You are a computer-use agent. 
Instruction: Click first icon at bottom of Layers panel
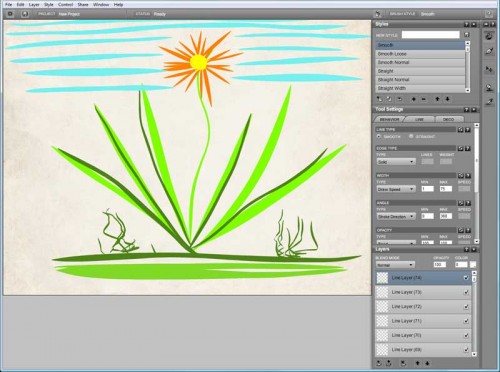pyautogui.click(x=379, y=363)
